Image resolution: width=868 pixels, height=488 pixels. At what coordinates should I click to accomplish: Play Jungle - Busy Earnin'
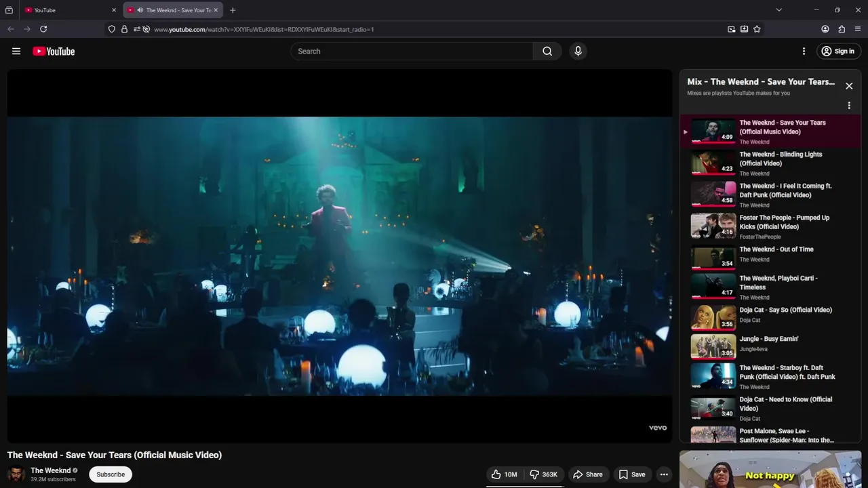pos(770,346)
